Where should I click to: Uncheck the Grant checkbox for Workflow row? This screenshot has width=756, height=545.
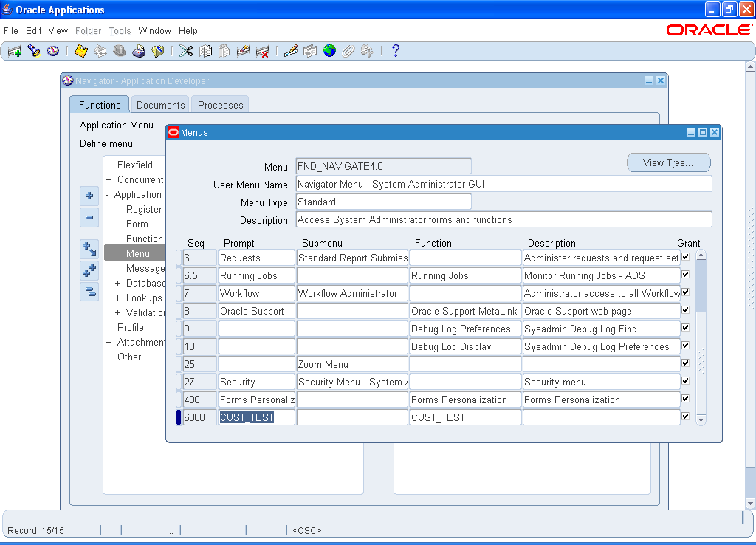pyautogui.click(x=685, y=292)
